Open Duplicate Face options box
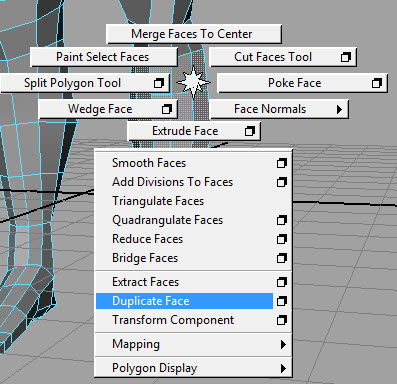 pos(282,301)
